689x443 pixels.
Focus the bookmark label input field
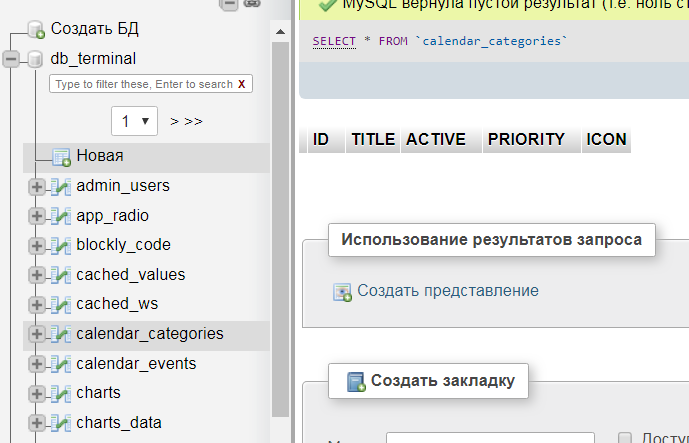[490, 438]
